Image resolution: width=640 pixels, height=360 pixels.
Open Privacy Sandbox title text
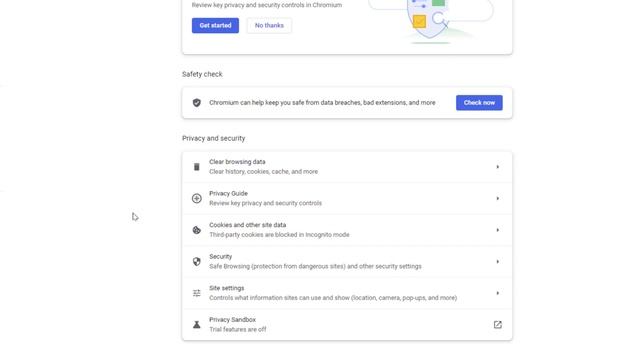coord(232,320)
